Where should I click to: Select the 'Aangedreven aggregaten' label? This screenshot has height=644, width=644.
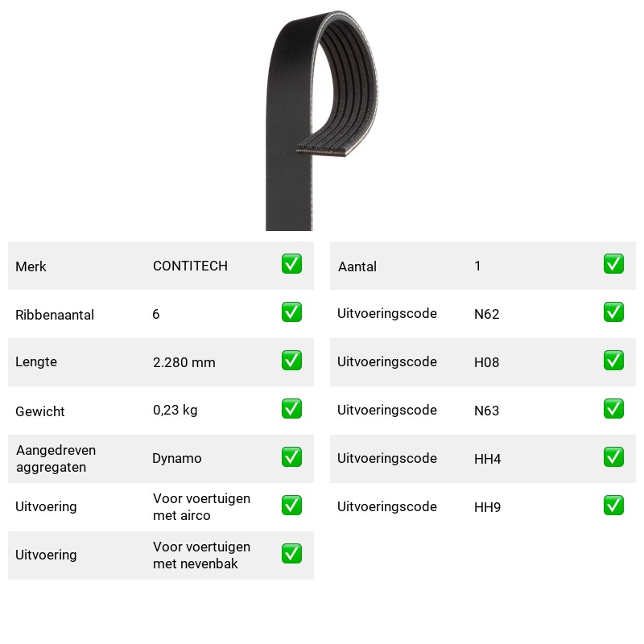pos(56,458)
